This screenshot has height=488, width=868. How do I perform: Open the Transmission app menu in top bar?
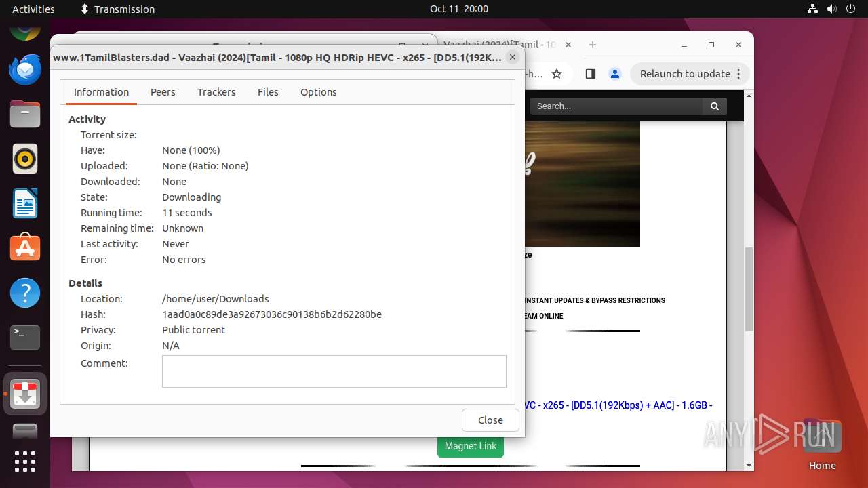(x=117, y=9)
